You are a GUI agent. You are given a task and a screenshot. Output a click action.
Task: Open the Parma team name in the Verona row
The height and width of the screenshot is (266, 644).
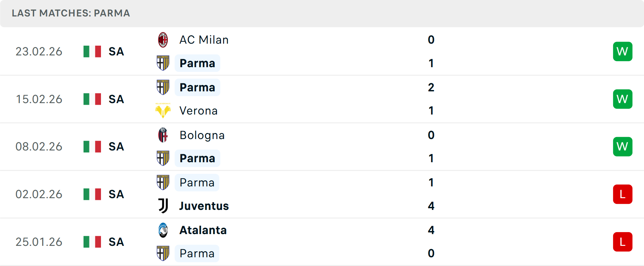[x=197, y=87]
